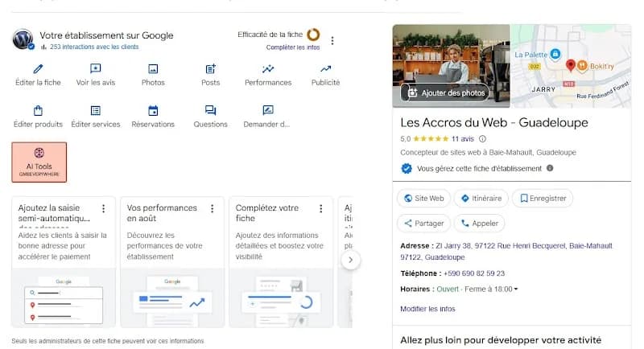Show next cards with carousel arrow

[x=350, y=260]
